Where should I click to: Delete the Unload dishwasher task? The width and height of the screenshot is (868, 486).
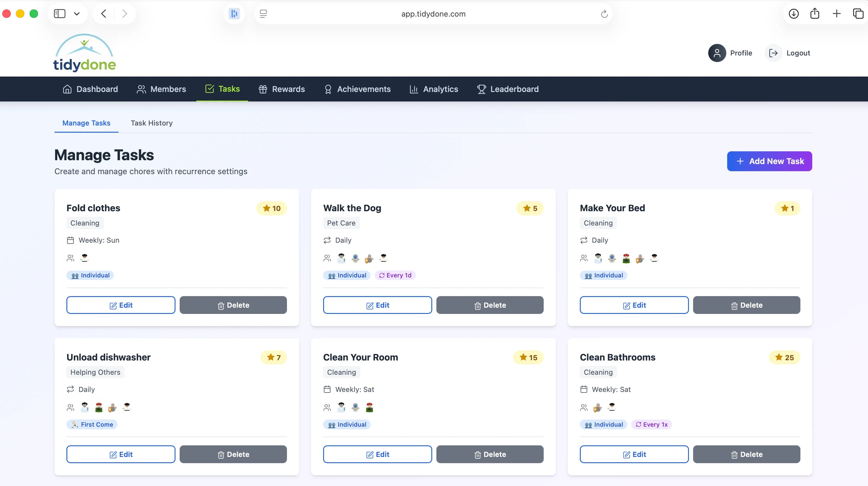tap(233, 454)
